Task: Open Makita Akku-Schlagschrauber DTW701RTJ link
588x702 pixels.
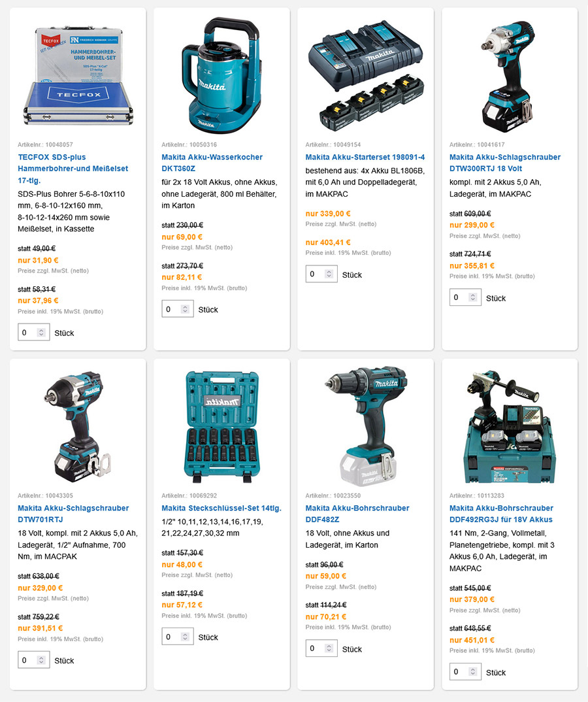Action: pos(73,514)
